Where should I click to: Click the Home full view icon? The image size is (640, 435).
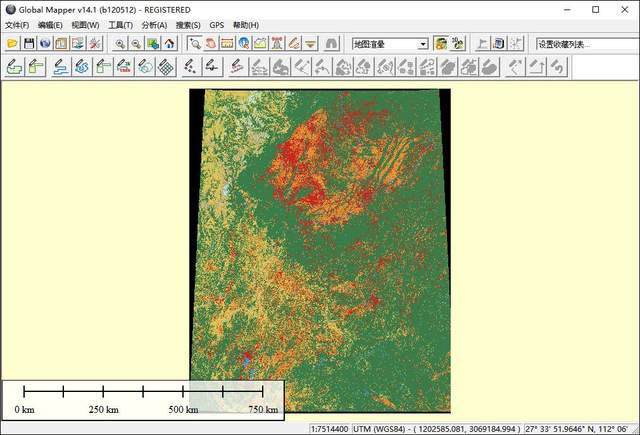click(169, 44)
